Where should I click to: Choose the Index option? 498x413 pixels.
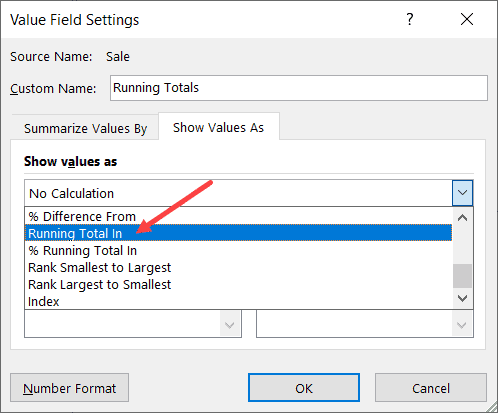point(238,301)
